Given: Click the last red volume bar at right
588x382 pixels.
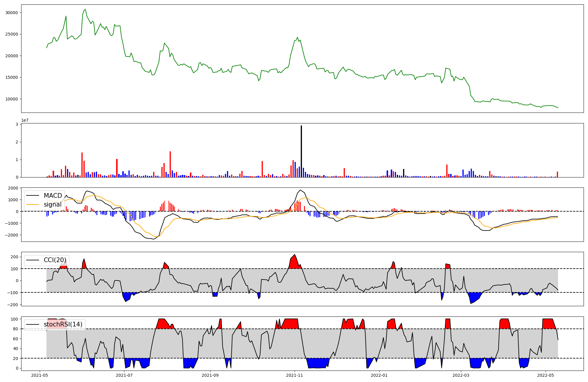Looking at the screenshot, I should tap(557, 174).
